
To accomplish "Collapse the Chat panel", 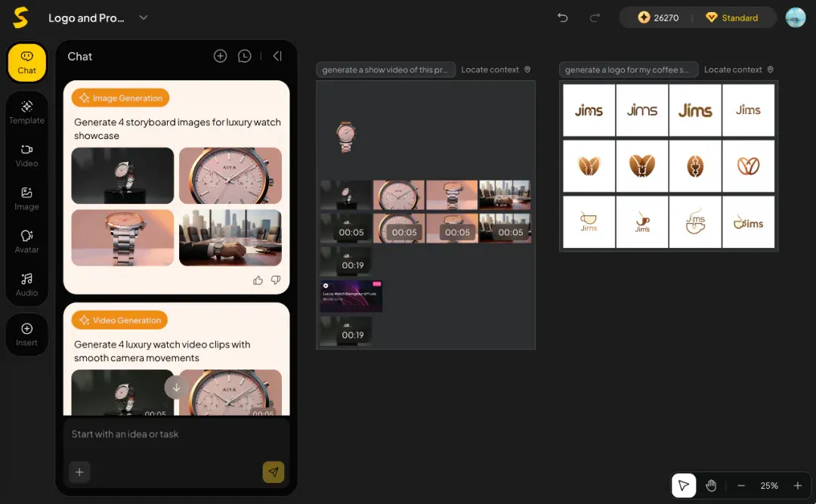I will click(277, 56).
